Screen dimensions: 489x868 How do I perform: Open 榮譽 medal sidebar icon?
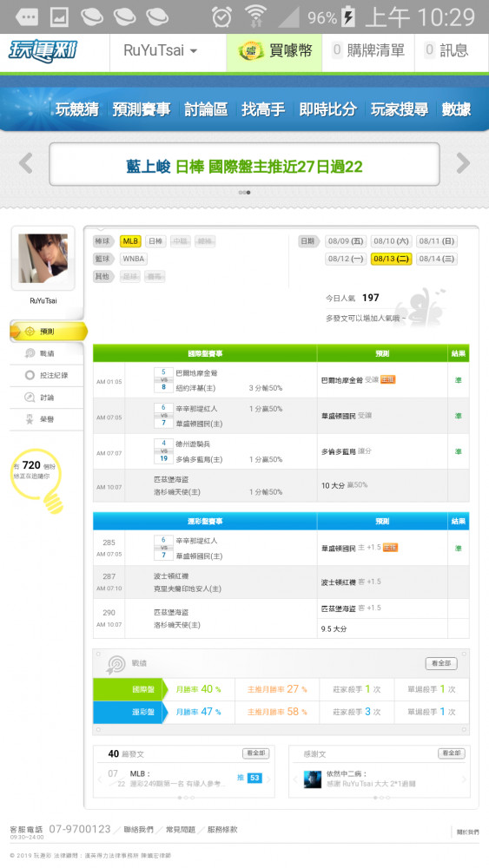click(30, 419)
